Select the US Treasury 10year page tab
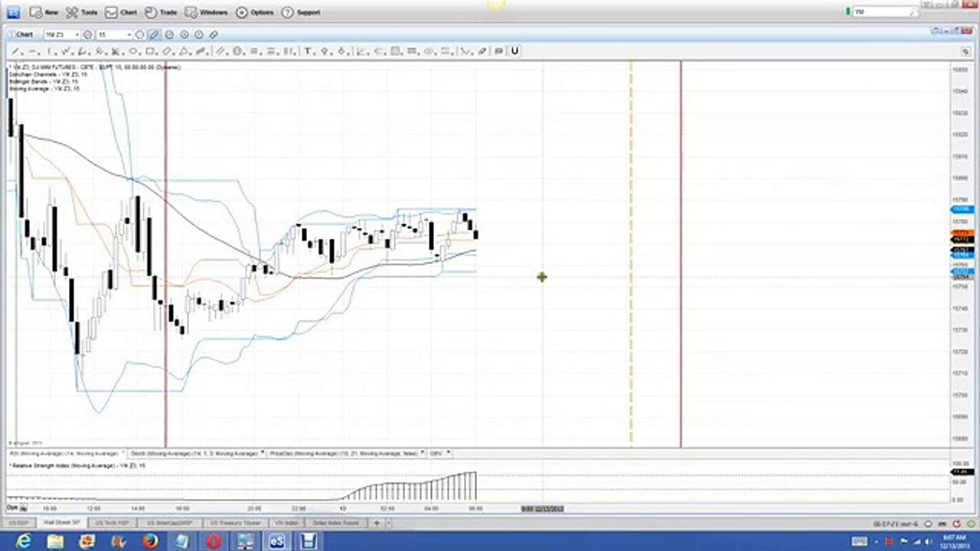The height and width of the screenshot is (551, 980). (x=237, y=523)
